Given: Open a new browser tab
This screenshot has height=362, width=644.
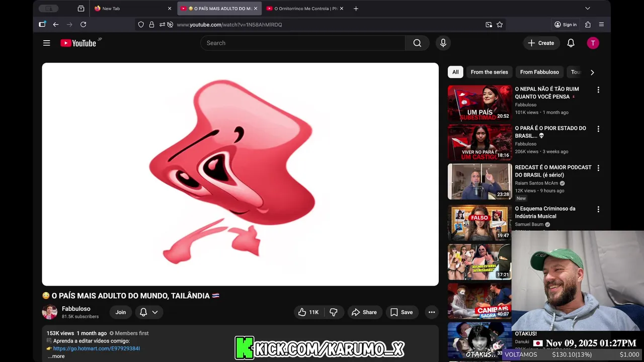Looking at the screenshot, I should click(x=356, y=9).
